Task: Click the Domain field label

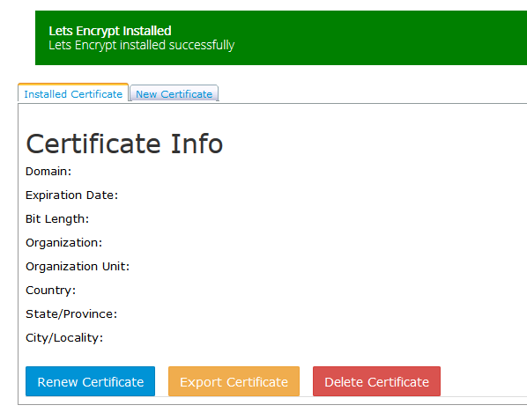Action: [x=48, y=171]
